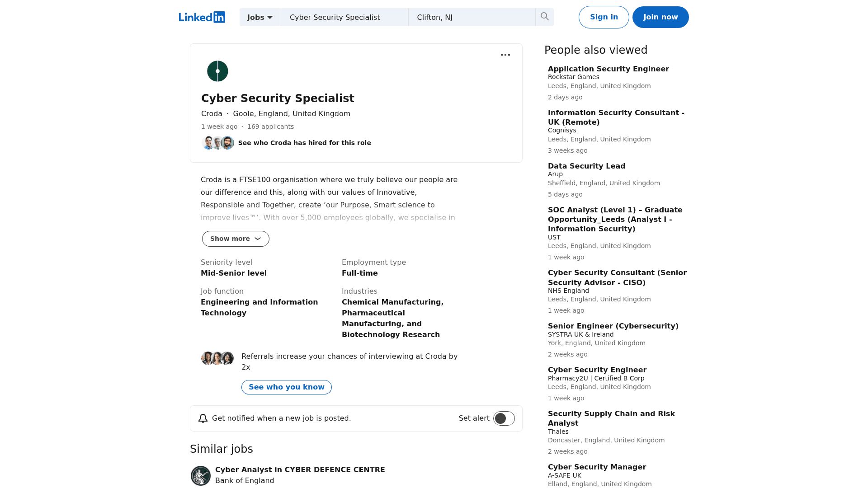Viewport: 868px width, 488px height.
Task: Click the Cyber Security Specialist search field
Action: coord(344,17)
